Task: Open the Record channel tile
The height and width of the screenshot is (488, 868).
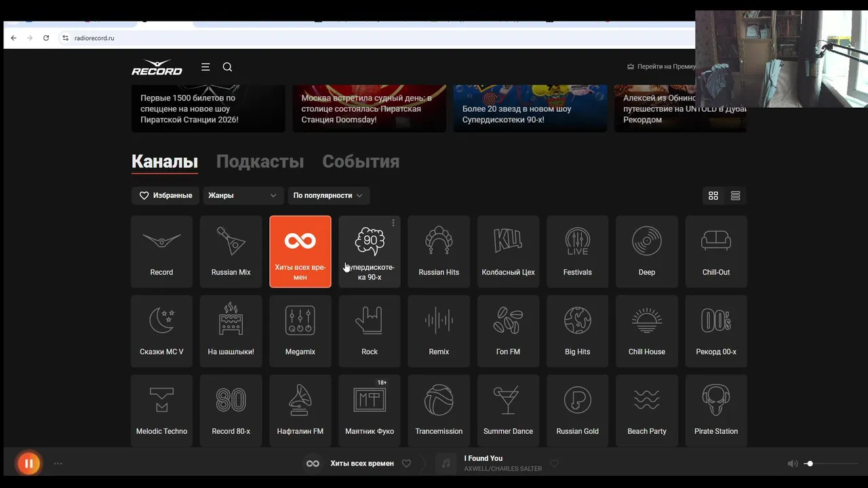Action: click(x=161, y=251)
